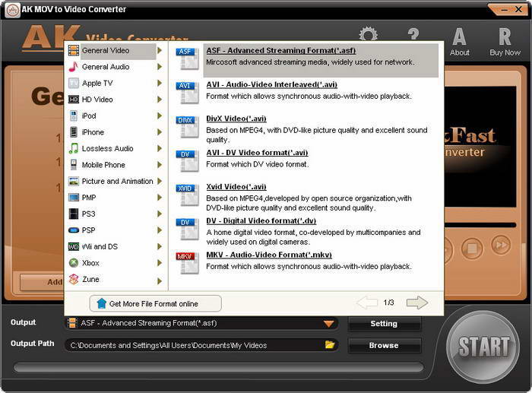Click the iPod device icon
This screenshot has height=393, width=532.
pos(73,116)
